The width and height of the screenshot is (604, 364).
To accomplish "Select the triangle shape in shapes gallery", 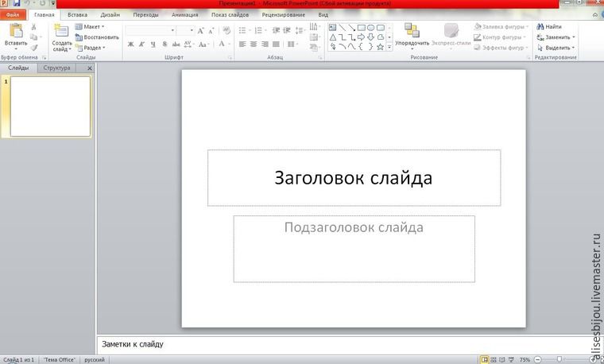I will [333, 37].
